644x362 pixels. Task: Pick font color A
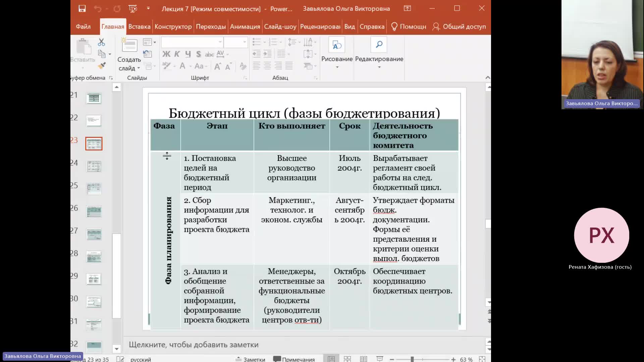click(182, 66)
